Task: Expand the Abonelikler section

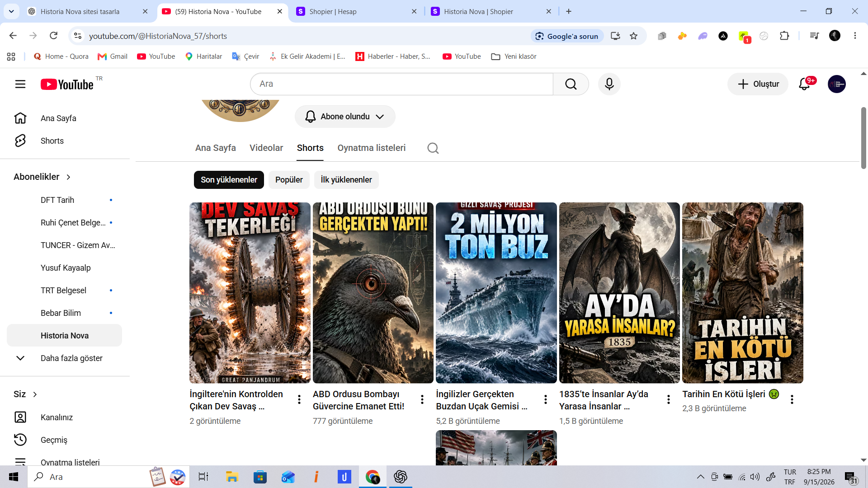Action: pyautogui.click(x=42, y=177)
